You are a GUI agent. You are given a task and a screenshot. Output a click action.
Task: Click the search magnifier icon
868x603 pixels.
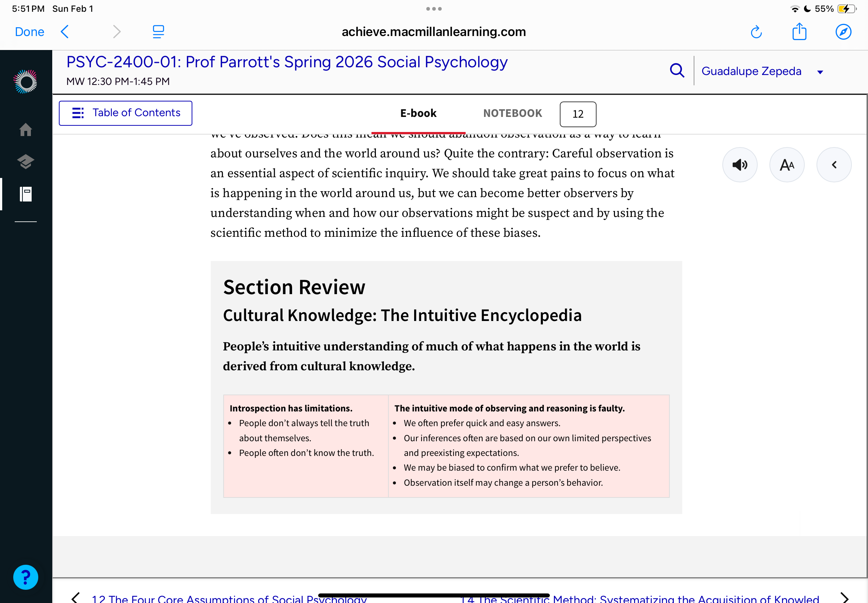click(x=677, y=71)
